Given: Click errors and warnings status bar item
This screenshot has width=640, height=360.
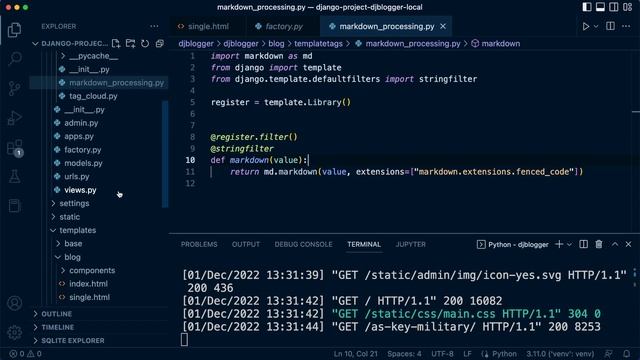Looking at the screenshot, I should coord(25,354).
